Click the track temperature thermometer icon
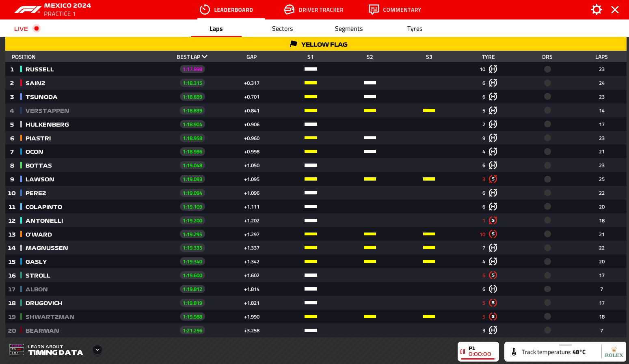This screenshot has height=364, width=629. 514,352
